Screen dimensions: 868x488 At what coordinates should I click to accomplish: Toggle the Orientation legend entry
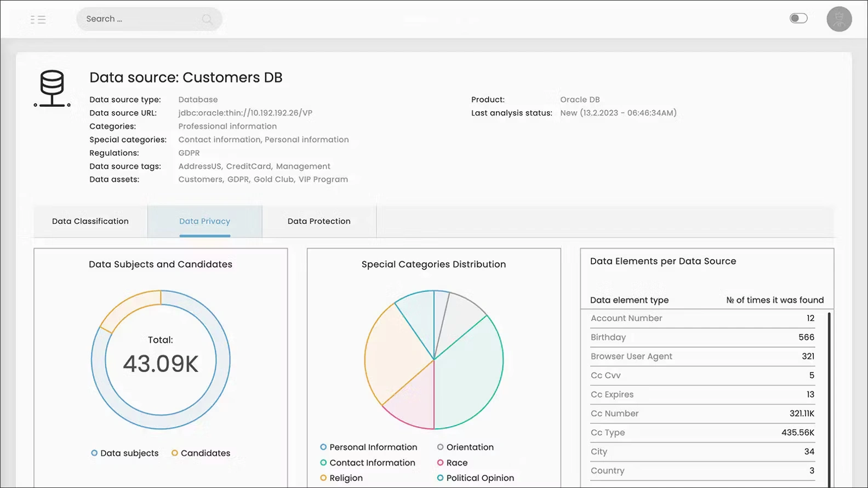(440, 447)
